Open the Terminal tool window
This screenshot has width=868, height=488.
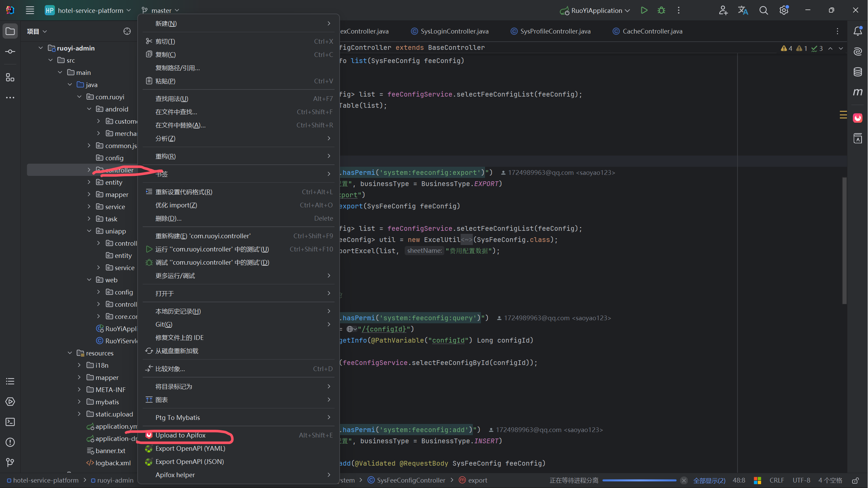click(10, 422)
